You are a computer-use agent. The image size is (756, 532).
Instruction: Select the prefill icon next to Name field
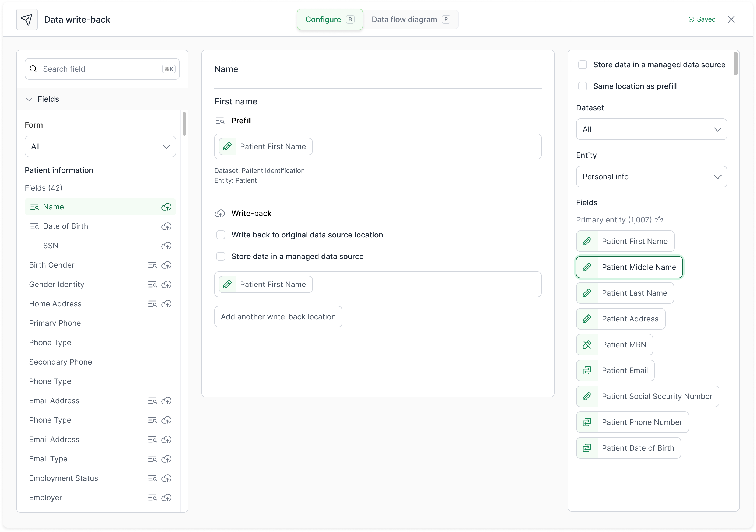coord(35,206)
